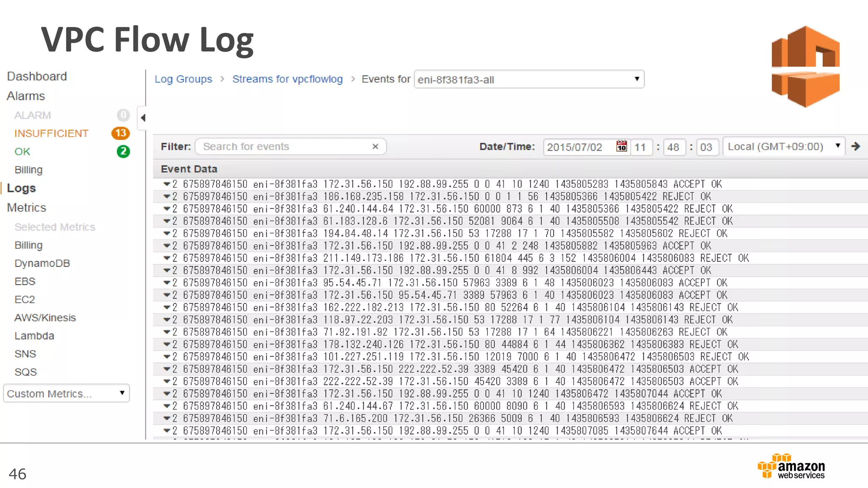Open the log stream eni-8f381fa3-all dropdown
The width and height of the screenshot is (868, 488).
[x=529, y=79]
